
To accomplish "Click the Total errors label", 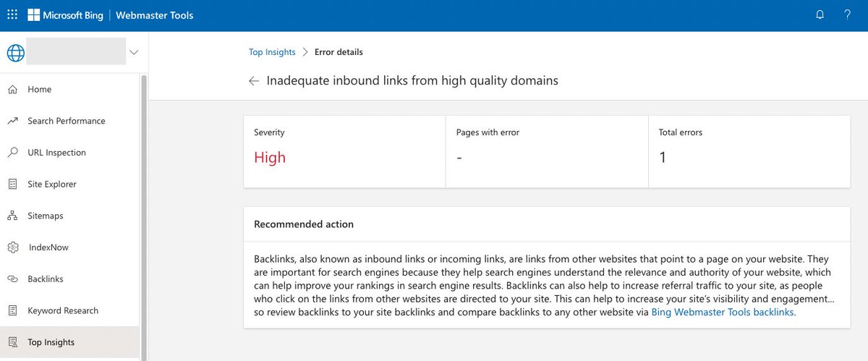I will [681, 132].
